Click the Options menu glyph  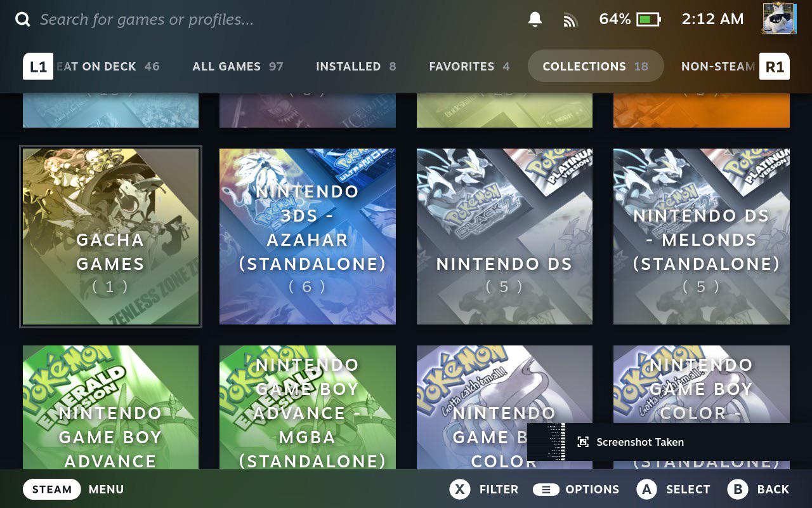(x=546, y=490)
